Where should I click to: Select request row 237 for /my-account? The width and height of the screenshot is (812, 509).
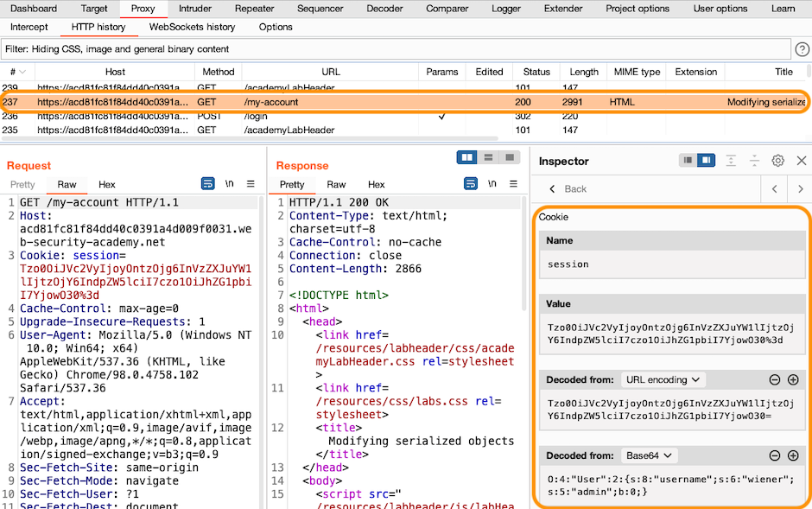click(346, 102)
